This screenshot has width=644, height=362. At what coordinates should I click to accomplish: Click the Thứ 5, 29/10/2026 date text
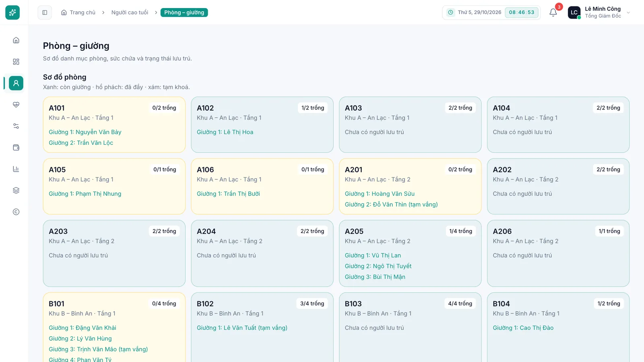[479, 12]
